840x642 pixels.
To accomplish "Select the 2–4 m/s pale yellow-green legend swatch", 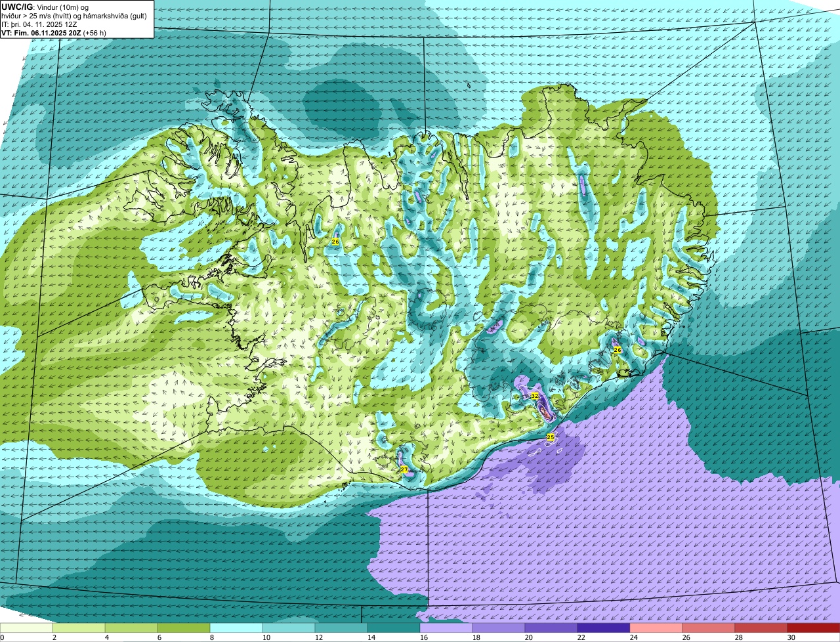I will tap(79, 628).
